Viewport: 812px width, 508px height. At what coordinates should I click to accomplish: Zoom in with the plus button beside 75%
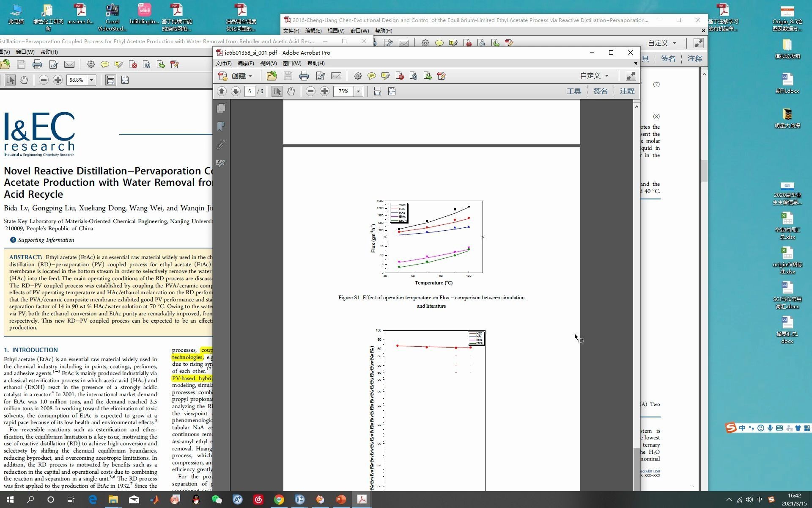tap(324, 91)
